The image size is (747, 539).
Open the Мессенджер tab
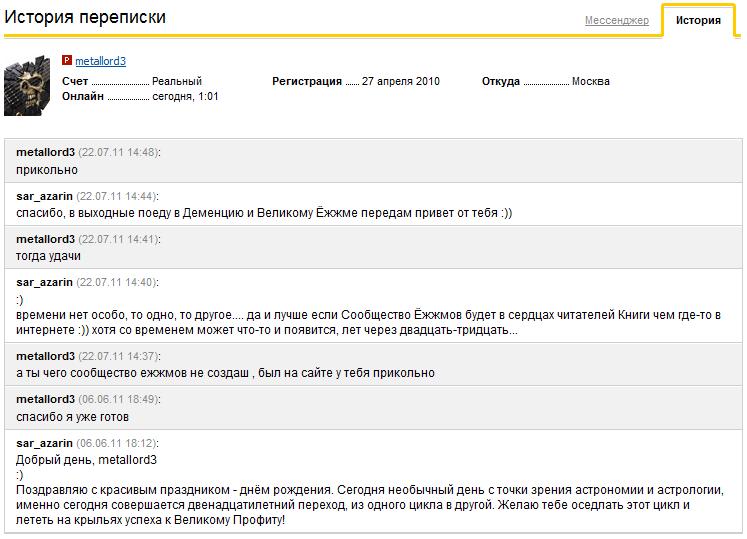(616, 20)
